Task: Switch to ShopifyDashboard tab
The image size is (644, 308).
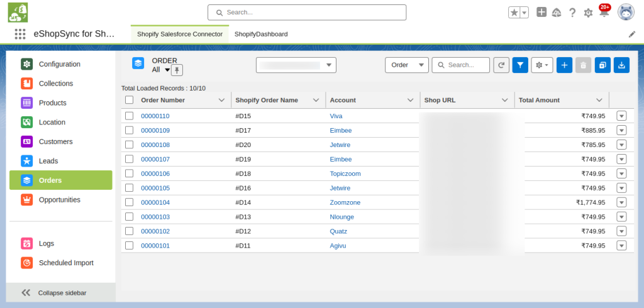Action: tap(261, 34)
